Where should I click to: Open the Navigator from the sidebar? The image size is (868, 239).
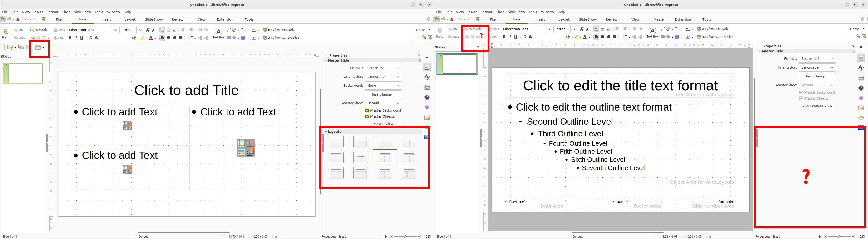click(x=427, y=97)
